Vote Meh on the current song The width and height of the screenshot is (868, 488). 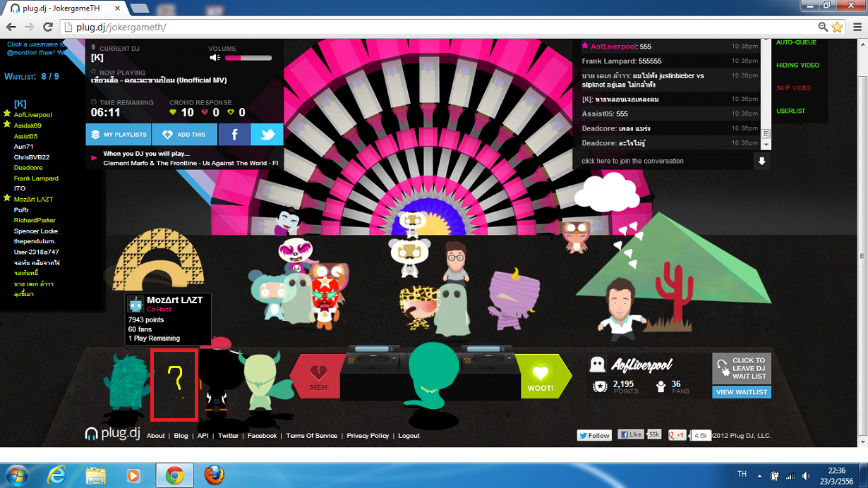316,376
